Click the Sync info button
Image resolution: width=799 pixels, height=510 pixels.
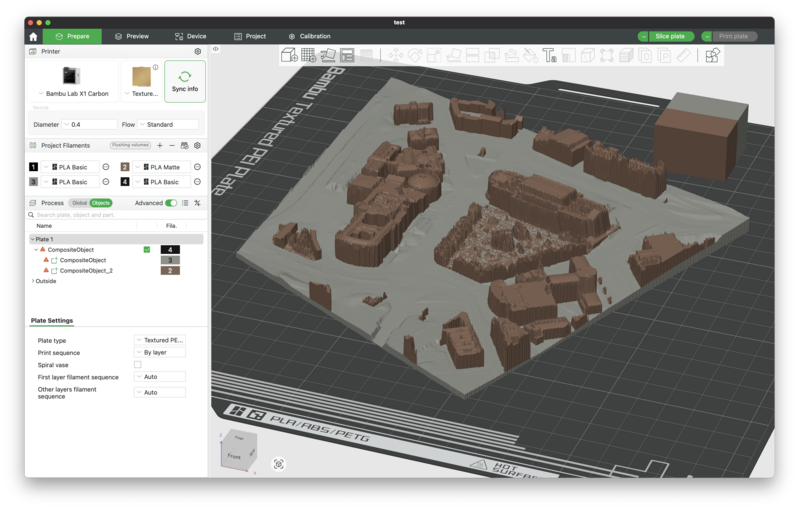[185, 81]
